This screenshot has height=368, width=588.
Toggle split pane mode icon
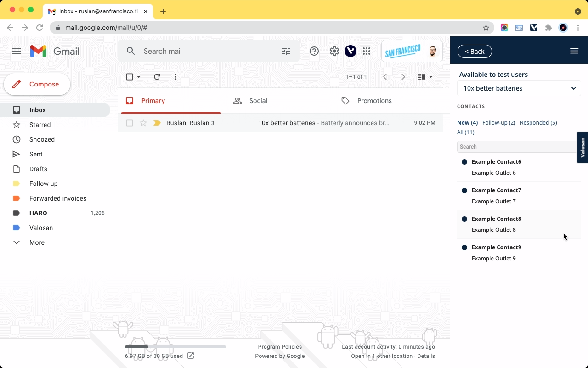tap(422, 77)
